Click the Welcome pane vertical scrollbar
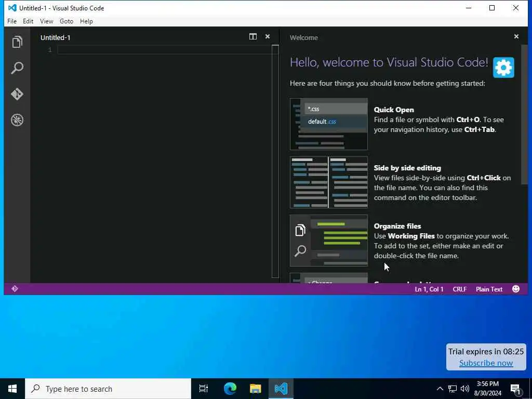Viewport: 532px width, 399px height. [x=524, y=115]
